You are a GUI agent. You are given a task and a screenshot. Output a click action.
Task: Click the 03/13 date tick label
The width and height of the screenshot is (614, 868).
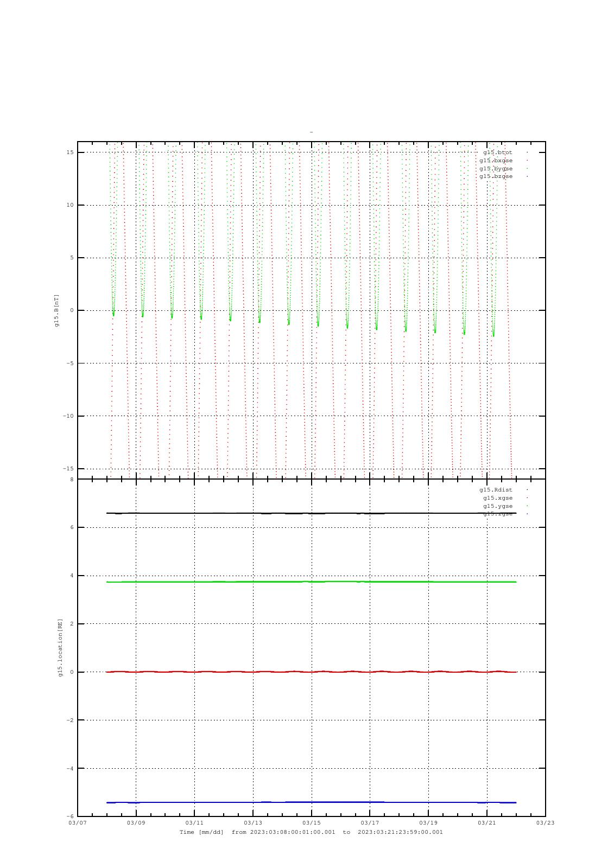(x=253, y=823)
